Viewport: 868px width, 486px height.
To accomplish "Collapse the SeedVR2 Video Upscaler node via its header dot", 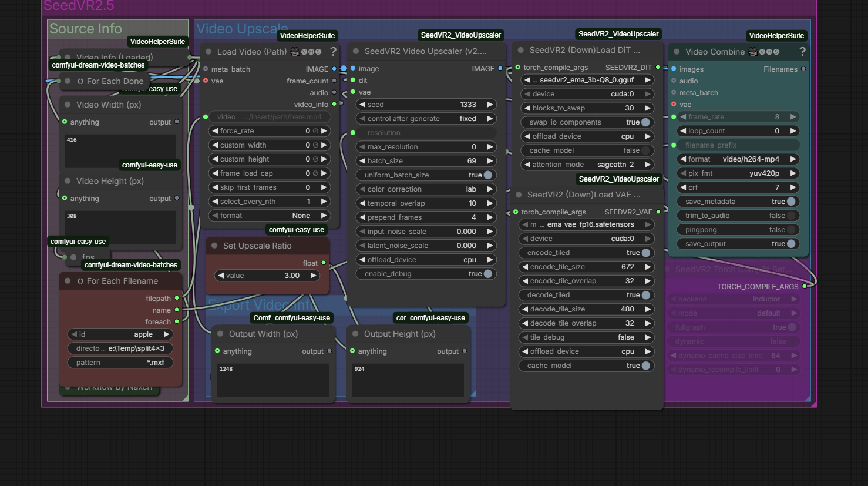I will 356,51.
